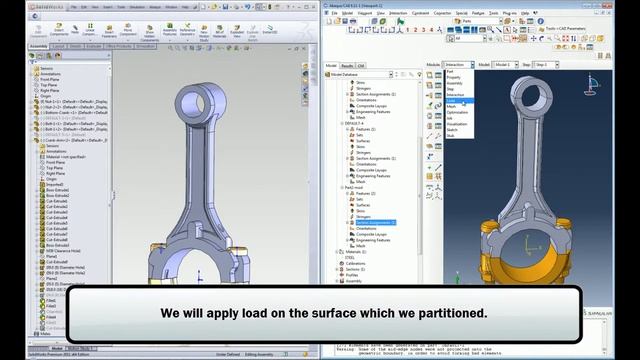Click the Print icon in Abaqus toolbar
The height and width of the screenshot is (360, 640).
353,21
